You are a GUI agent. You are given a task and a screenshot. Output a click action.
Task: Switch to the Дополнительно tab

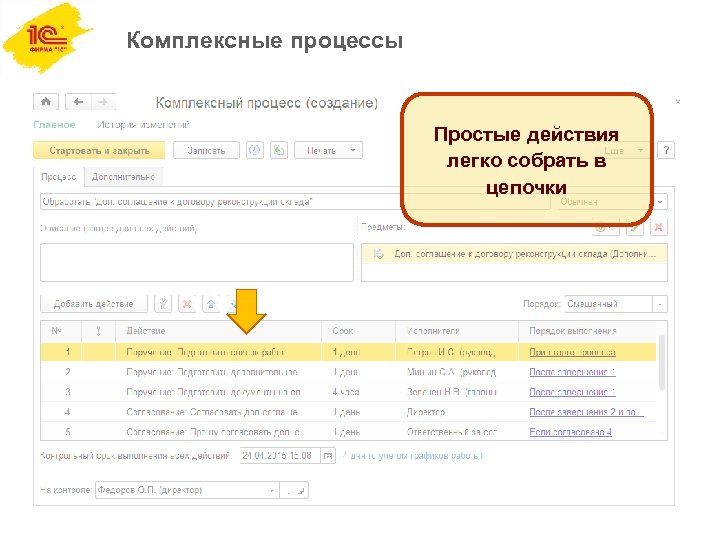tap(123, 177)
